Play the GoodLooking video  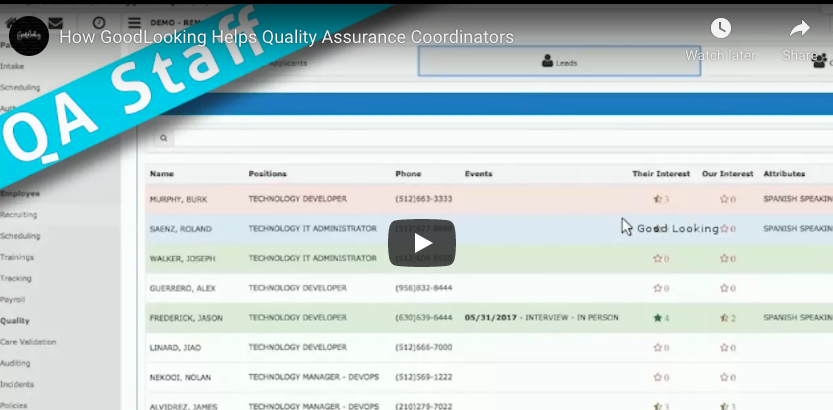422,243
